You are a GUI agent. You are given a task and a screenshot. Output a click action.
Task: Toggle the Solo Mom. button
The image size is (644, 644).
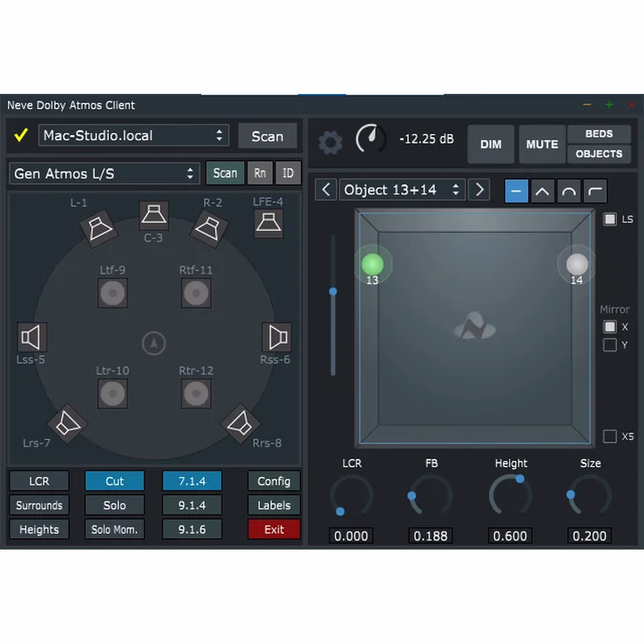(x=114, y=529)
